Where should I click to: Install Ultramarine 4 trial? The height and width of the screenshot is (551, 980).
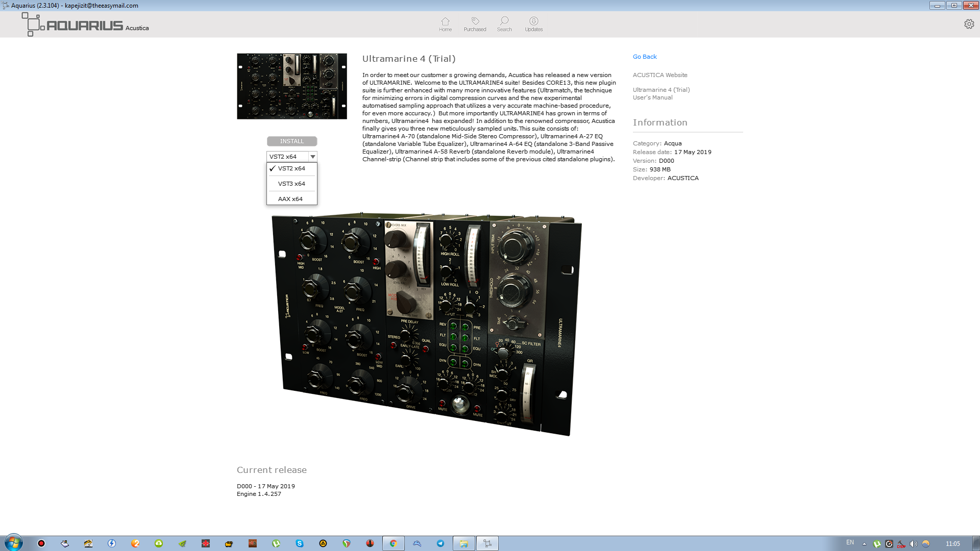(292, 141)
